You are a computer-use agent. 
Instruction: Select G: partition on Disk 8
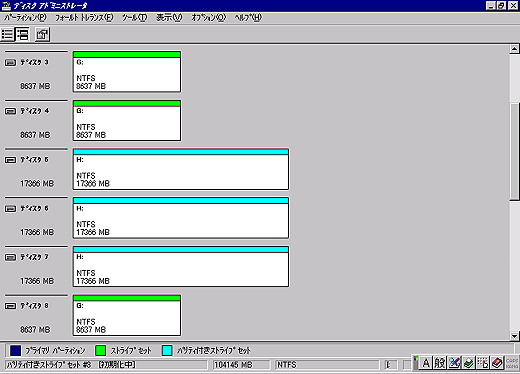tap(127, 315)
